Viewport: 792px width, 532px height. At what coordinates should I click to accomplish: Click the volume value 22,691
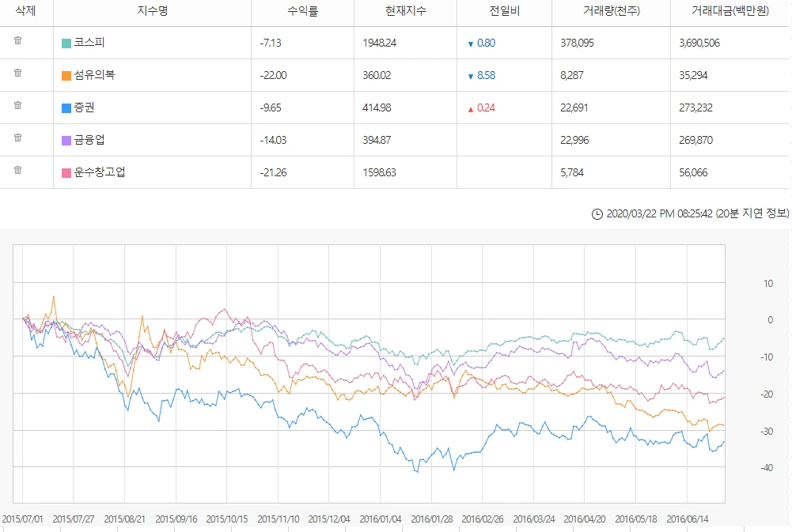[574, 108]
